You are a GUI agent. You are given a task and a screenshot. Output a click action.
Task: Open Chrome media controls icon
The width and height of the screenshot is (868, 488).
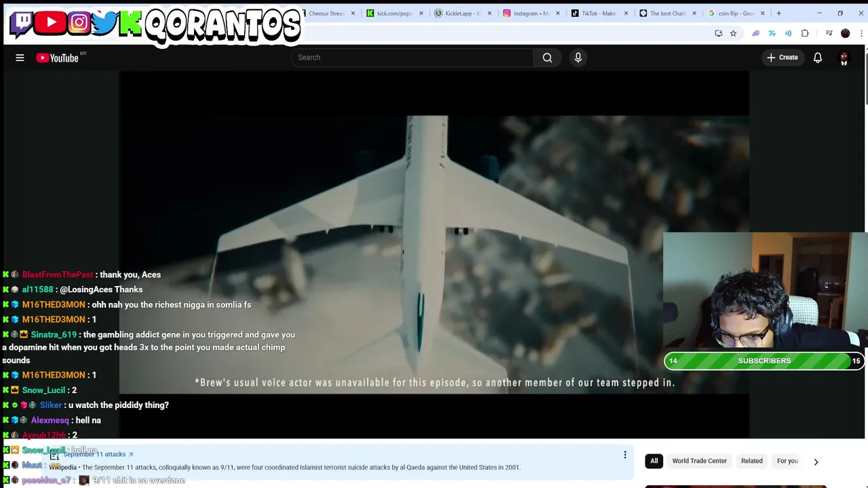[x=829, y=33]
